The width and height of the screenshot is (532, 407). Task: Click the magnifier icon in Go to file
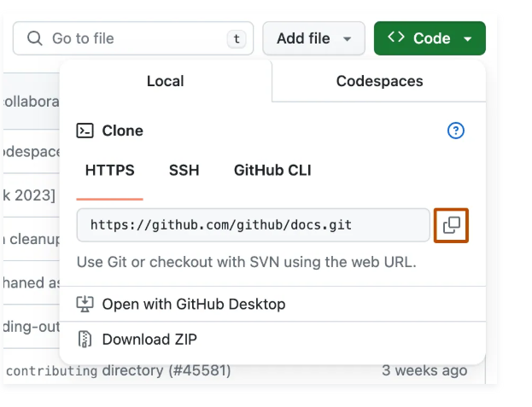click(34, 38)
